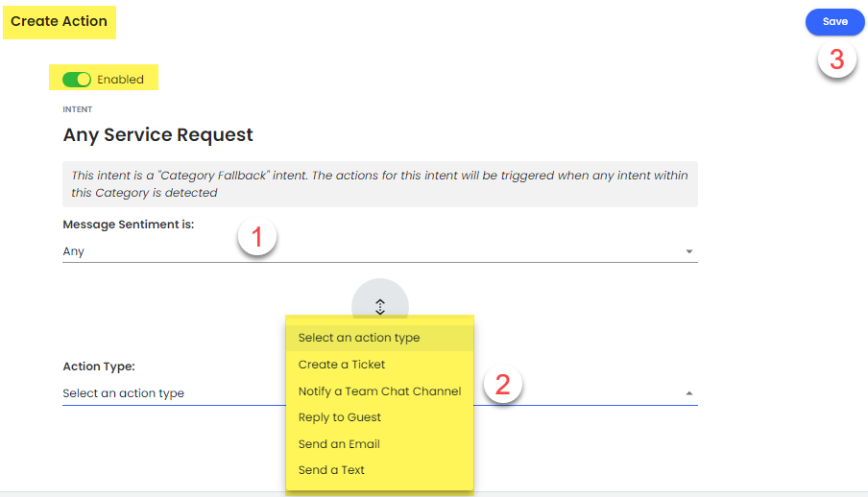Click the number 3 step marker
Viewport: 868px width, 497px height.
(836, 59)
